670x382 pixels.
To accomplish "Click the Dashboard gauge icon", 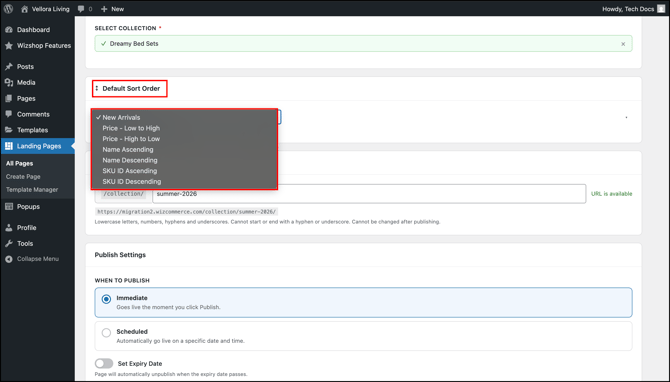I will pos(9,30).
